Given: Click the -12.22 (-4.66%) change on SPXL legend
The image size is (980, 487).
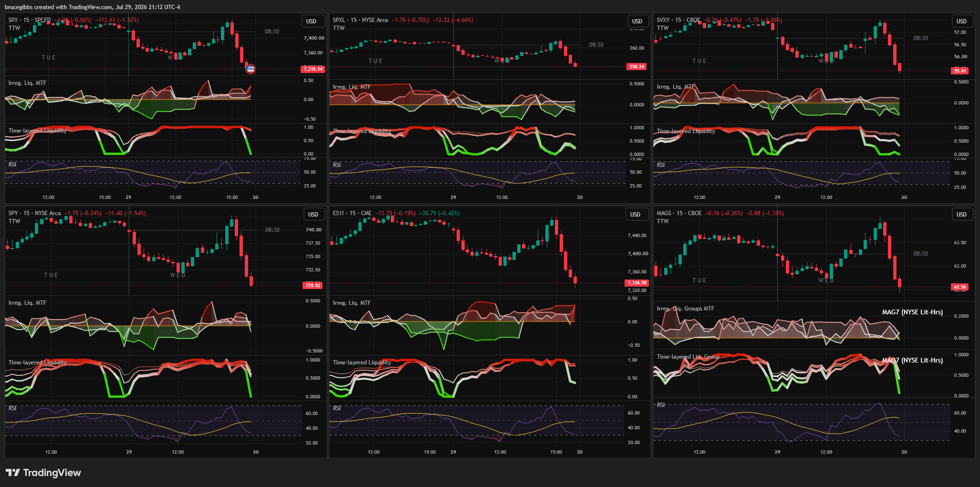Looking at the screenshot, I should (x=453, y=20).
